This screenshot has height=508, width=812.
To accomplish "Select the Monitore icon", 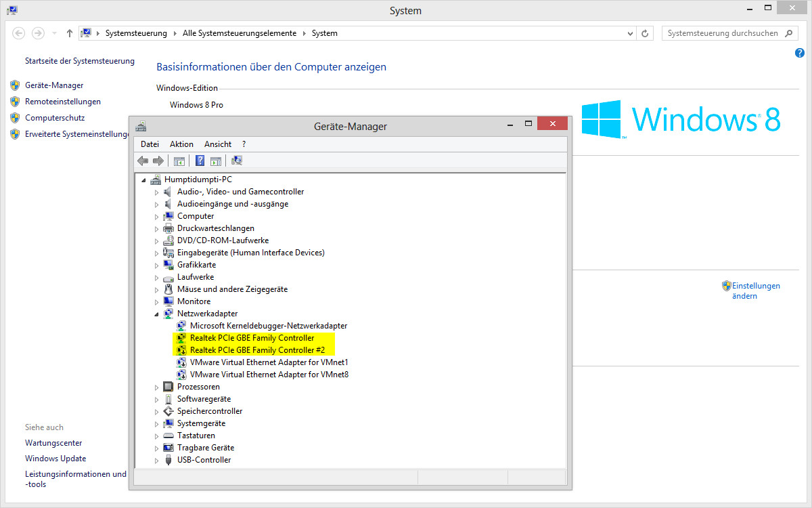I will click(x=168, y=301).
